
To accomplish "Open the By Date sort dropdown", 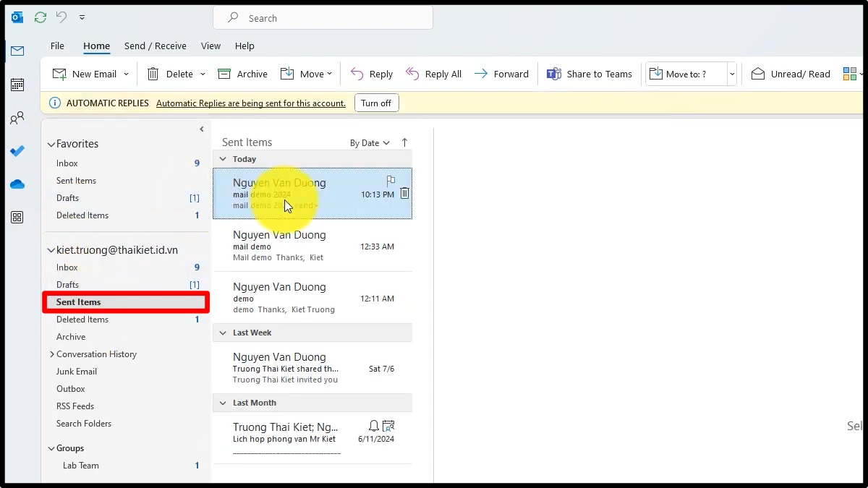I will pos(370,143).
